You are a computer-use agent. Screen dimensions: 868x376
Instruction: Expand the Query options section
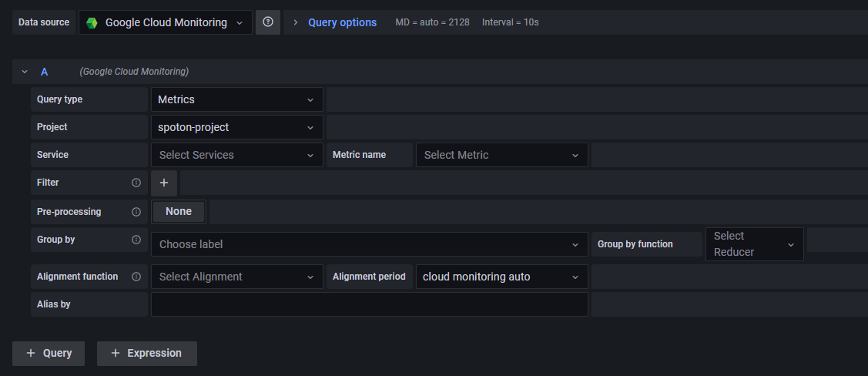(296, 22)
